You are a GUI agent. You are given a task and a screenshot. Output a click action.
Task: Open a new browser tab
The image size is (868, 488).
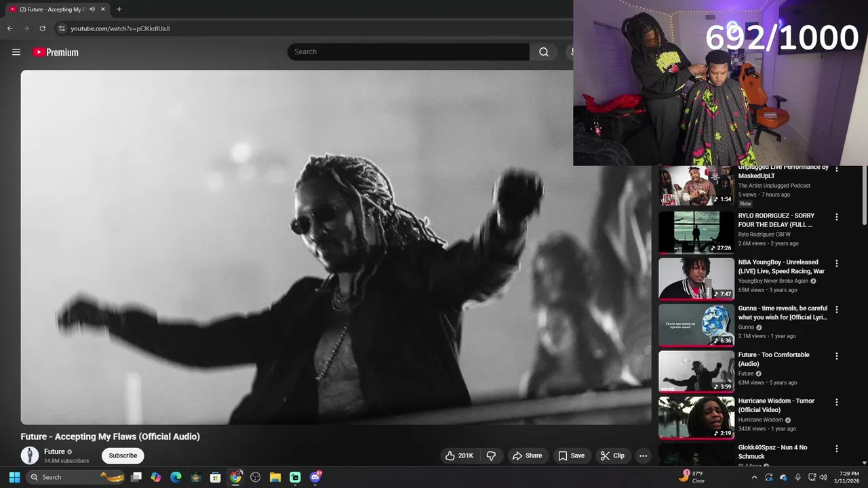(x=119, y=9)
